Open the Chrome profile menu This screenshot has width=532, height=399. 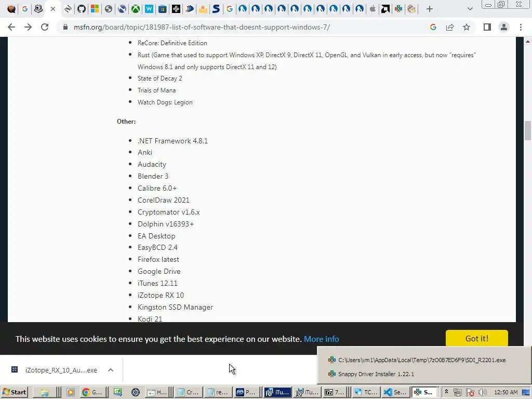504,27
